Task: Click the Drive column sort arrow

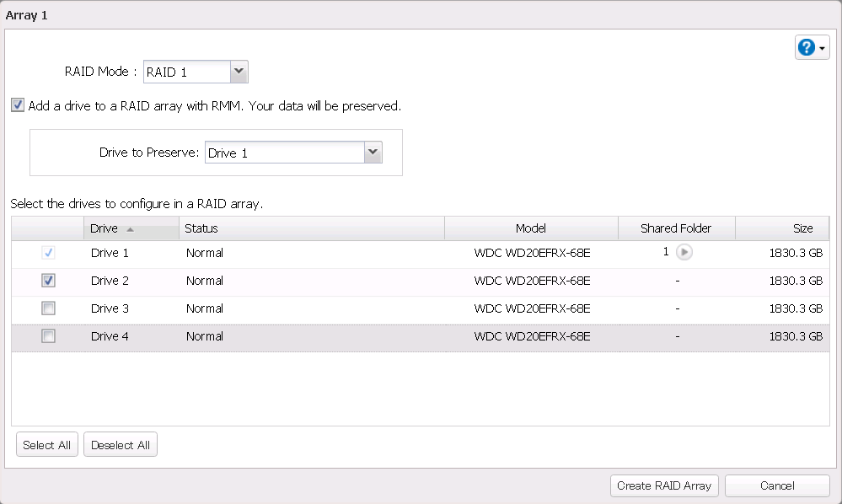Action: 130,229
